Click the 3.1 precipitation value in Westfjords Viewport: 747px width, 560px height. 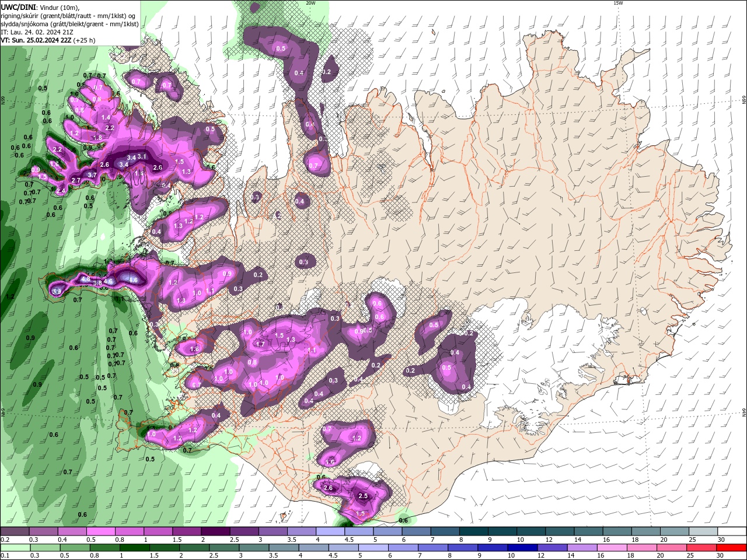click(x=142, y=157)
